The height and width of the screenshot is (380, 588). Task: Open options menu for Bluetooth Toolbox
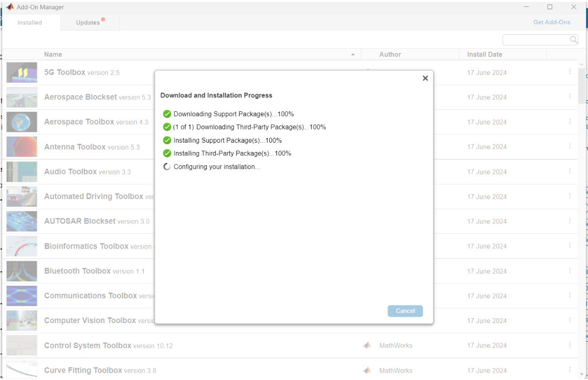click(x=570, y=270)
